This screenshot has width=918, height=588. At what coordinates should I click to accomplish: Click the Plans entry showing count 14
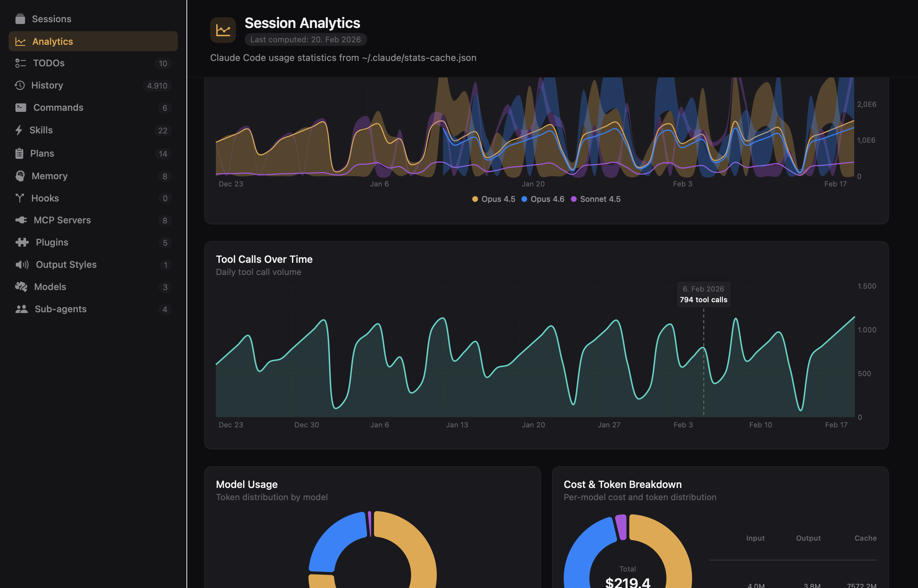[41, 153]
